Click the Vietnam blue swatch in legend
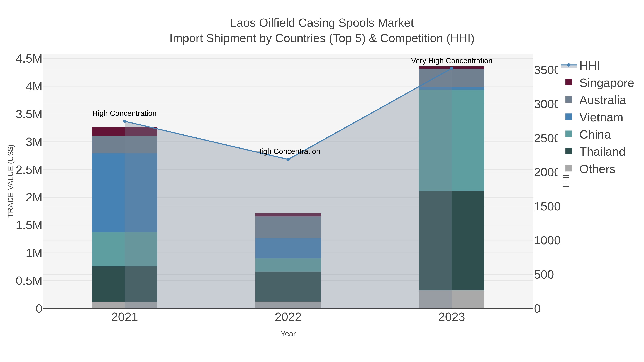Screen dimensions: 644x362 [x=569, y=117]
